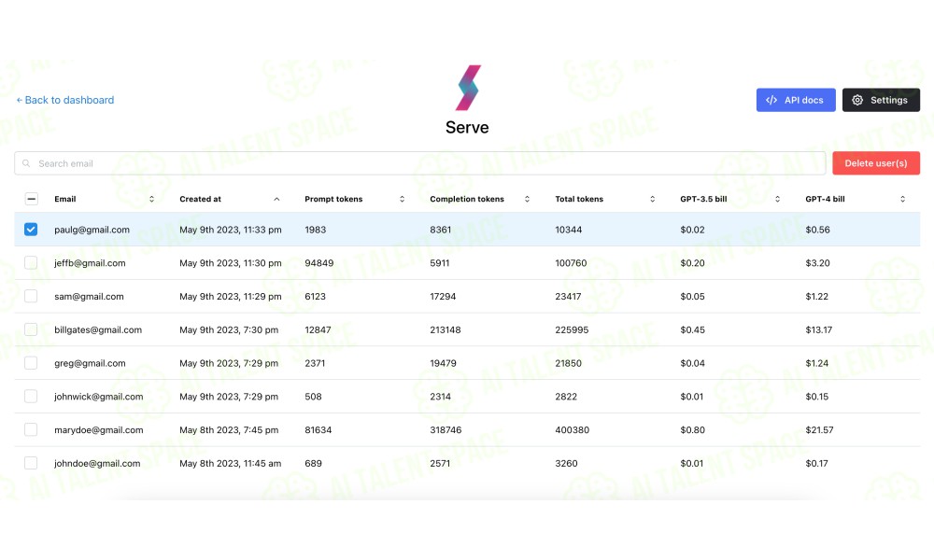Click the Email column header label

(65, 199)
